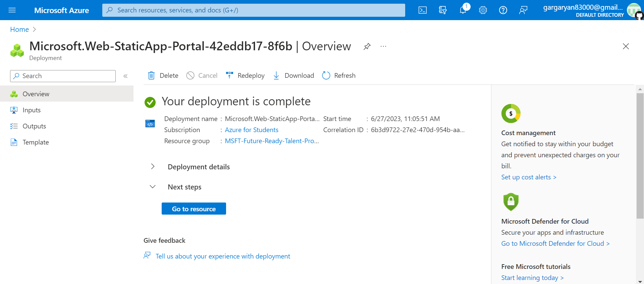Click the Free Microsoft tutorials heading
This screenshot has width=644, height=284.
tap(536, 267)
